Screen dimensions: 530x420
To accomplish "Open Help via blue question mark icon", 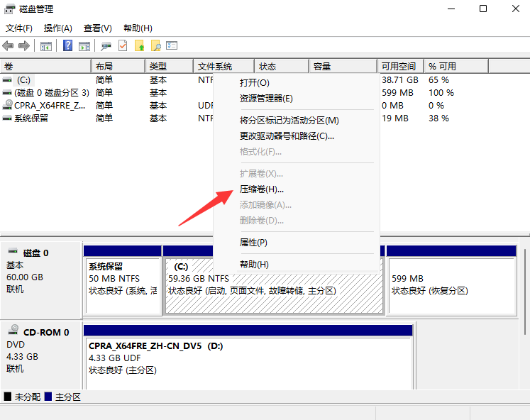I will click(x=68, y=46).
